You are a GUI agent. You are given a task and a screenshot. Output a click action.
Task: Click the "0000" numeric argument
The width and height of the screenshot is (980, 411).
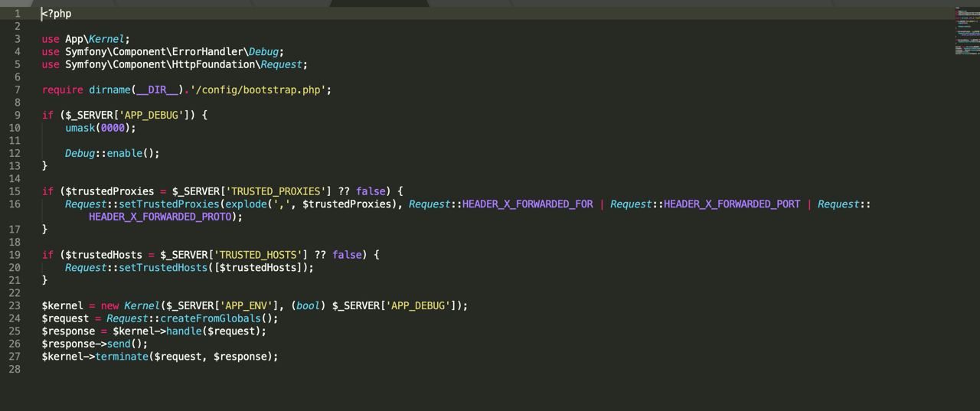point(113,128)
